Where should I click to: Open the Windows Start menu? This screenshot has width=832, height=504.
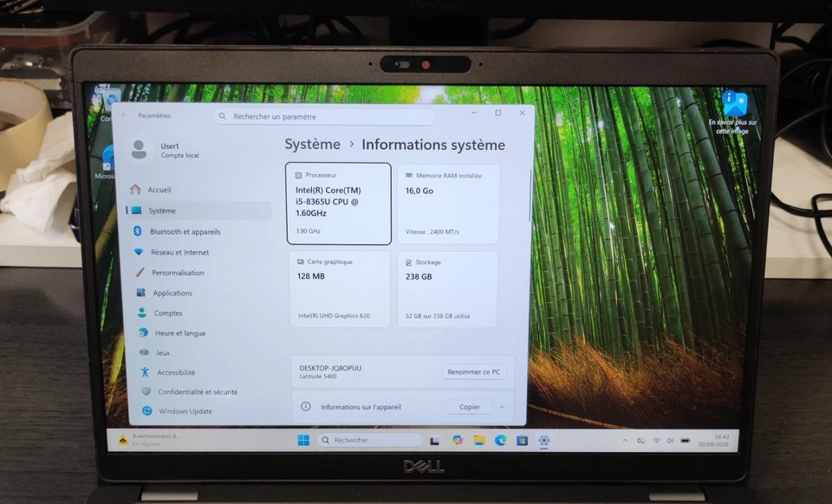point(303,441)
